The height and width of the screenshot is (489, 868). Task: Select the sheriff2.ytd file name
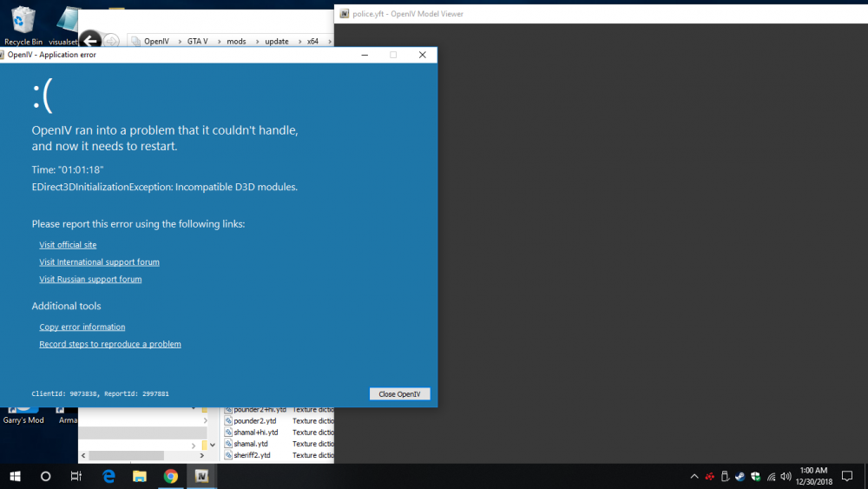click(252, 455)
